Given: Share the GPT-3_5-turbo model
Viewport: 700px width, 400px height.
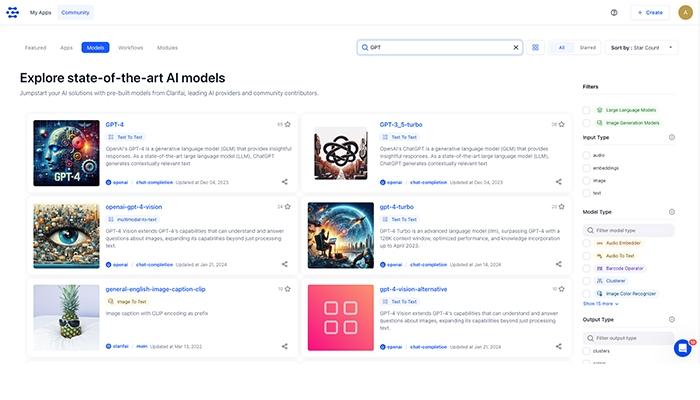Looking at the screenshot, I should [558, 182].
